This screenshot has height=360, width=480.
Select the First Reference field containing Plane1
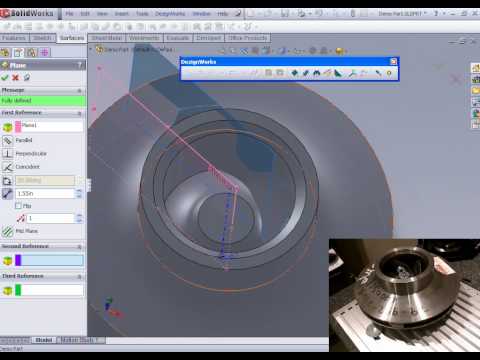tap(49, 126)
